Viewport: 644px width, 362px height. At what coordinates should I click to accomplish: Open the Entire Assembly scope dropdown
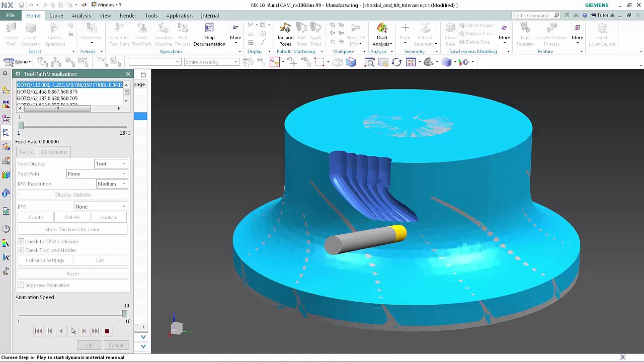point(211,62)
